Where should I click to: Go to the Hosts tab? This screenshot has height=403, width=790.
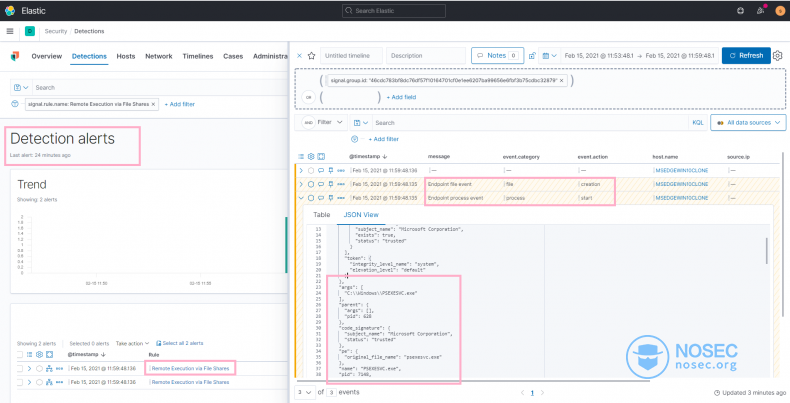coord(126,56)
